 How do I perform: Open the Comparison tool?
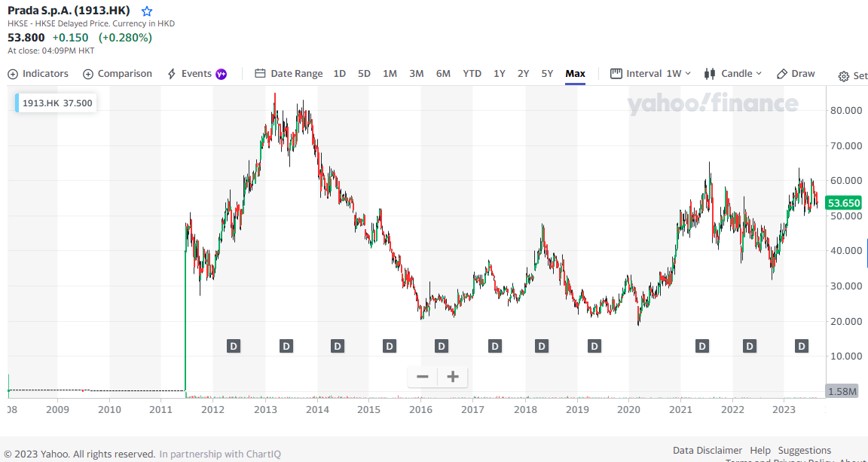click(118, 74)
